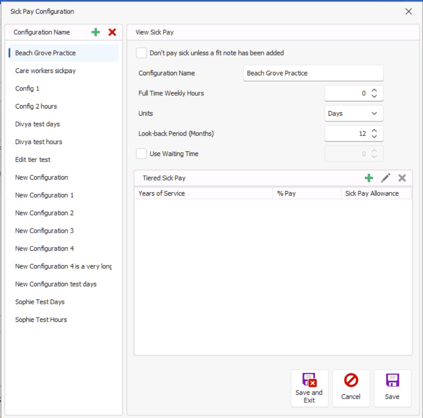Click the Save and Exit button
This screenshot has height=418, width=423.
click(309, 388)
